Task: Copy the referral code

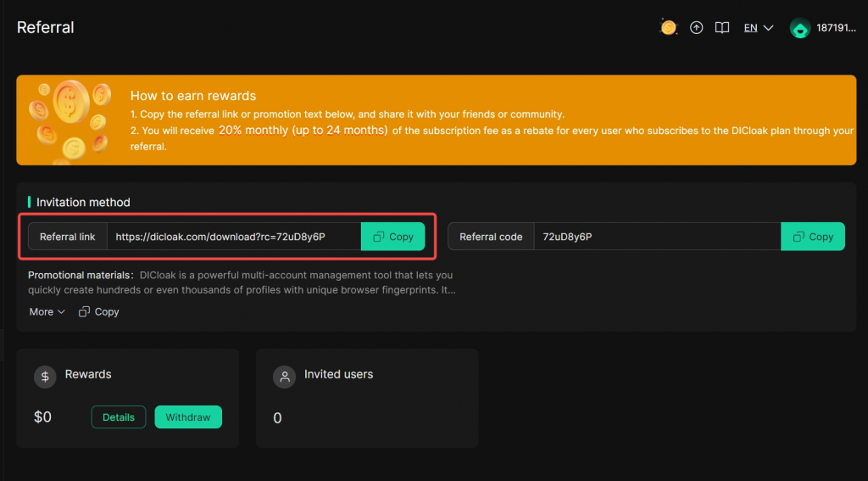Action: (813, 237)
